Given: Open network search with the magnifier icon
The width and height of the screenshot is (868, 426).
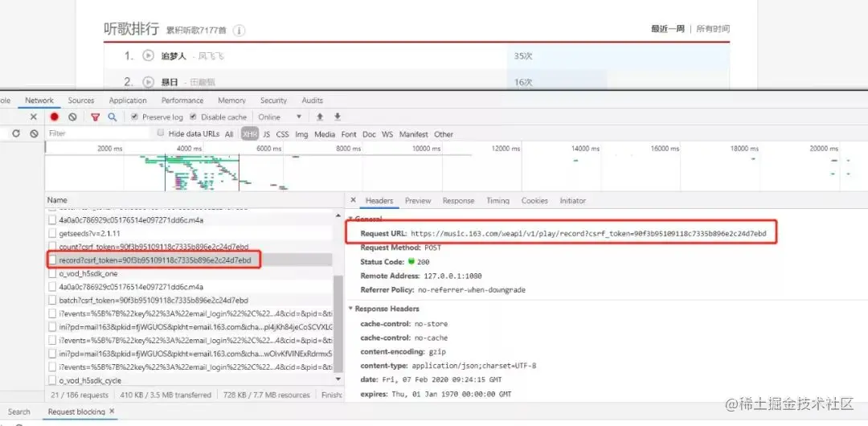Looking at the screenshot, I should [113, 117].
